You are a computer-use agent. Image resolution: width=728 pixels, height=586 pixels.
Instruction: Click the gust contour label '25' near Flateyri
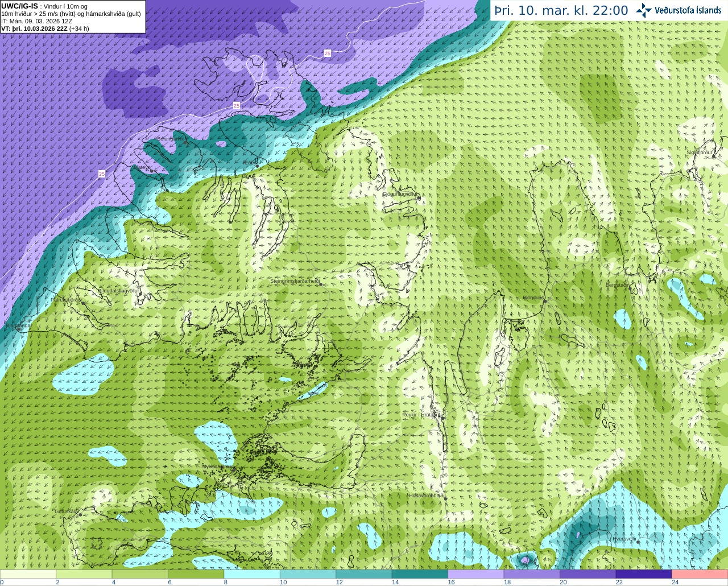click(102, 174)
